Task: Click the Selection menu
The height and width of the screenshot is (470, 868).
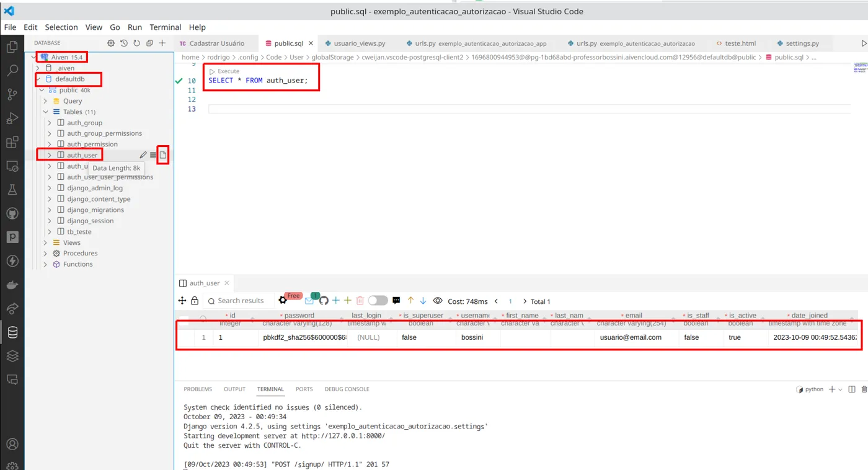Action: point(61,27)
